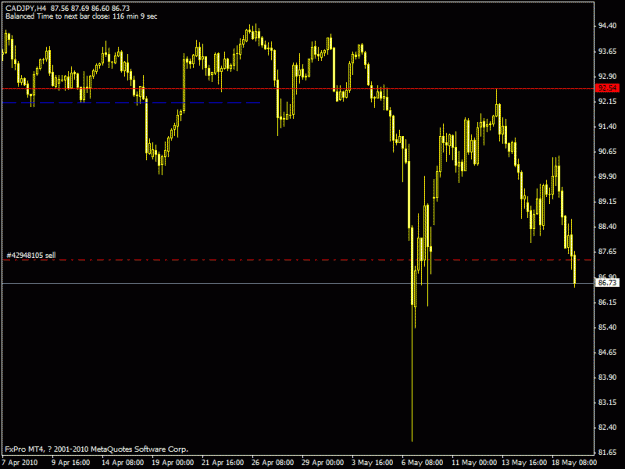Viewport: 625px width, 469px height.
Task: Click the 83.15 price scale label
Action: [x=607, y=403]
